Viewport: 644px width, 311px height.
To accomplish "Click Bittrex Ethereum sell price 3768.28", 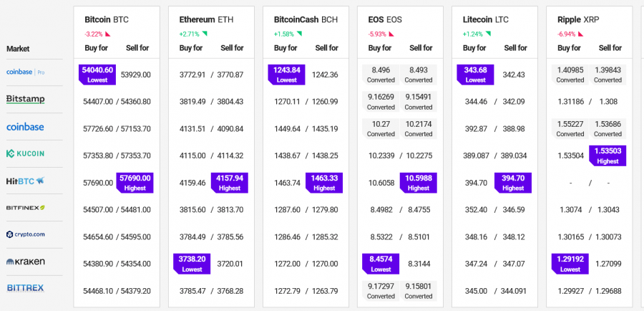I will 230,291.
